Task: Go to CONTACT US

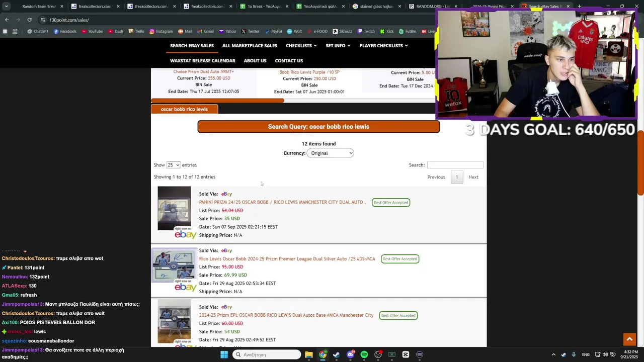Action: (x=289, y=60)
